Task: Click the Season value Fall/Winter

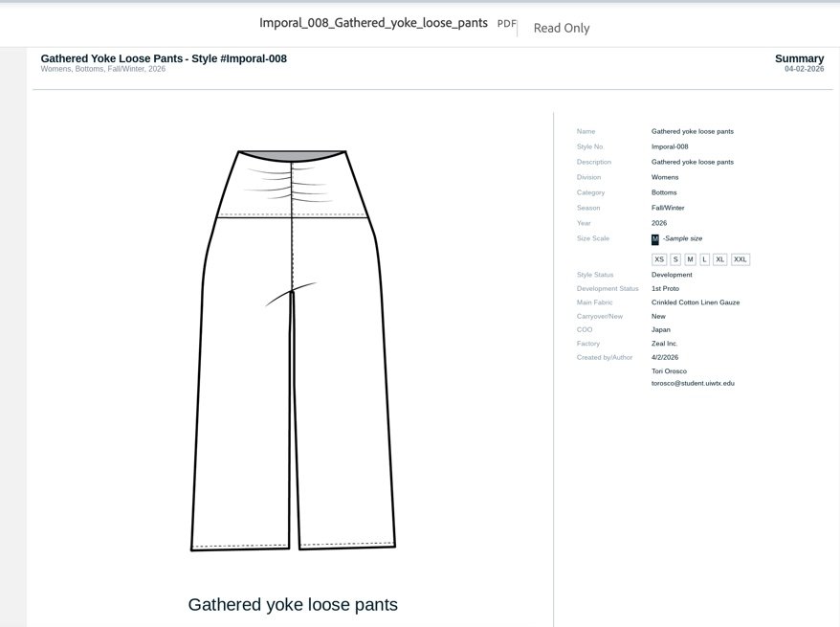Action: [668, 208]
